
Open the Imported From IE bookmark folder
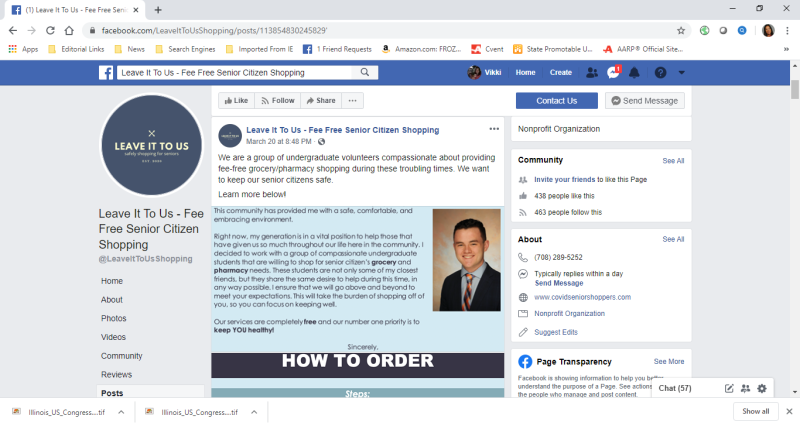[259, 49]
